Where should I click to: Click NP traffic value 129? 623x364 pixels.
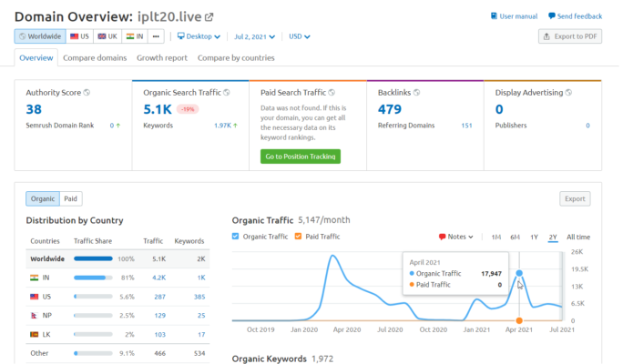pos(160,316)
